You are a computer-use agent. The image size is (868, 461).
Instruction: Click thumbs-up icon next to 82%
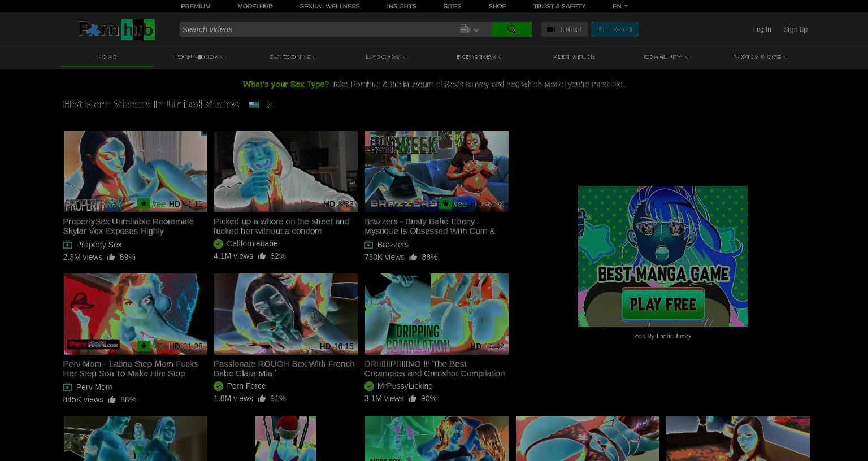click(262, 256)
